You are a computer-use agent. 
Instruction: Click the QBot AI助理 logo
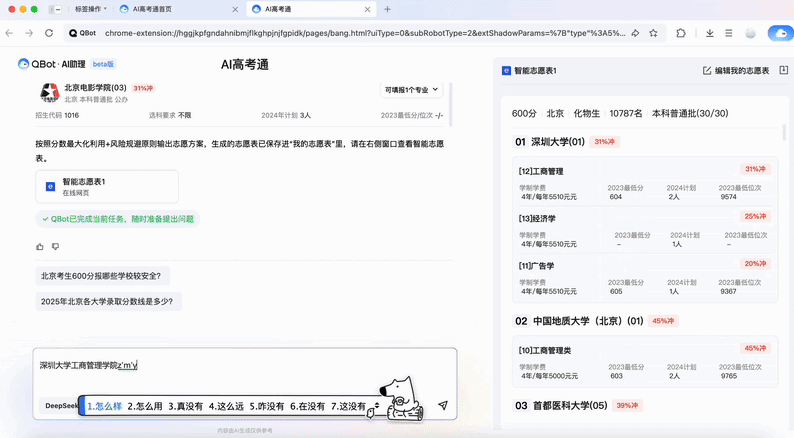point(52,64)
